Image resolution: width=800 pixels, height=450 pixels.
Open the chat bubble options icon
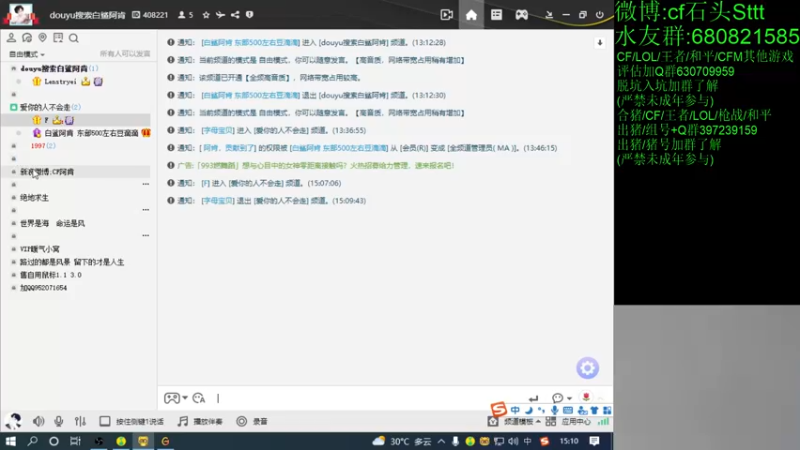pyautogui.click(x=557, y=398)
